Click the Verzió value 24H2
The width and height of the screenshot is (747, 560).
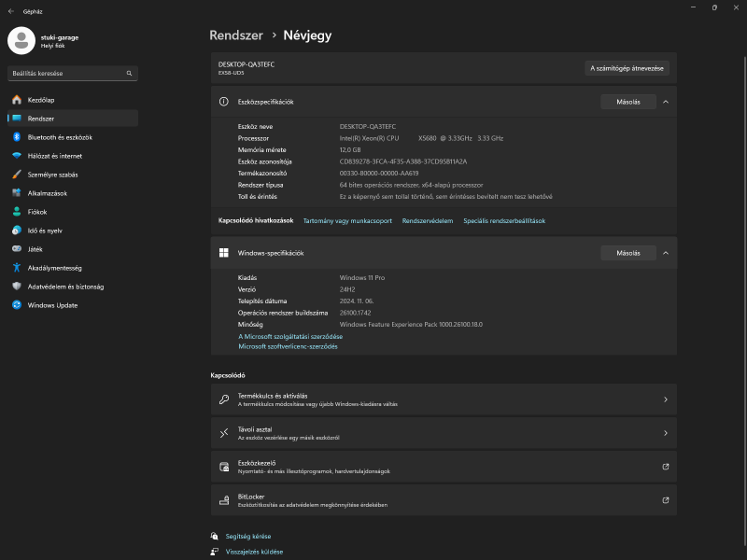[347, 289]
